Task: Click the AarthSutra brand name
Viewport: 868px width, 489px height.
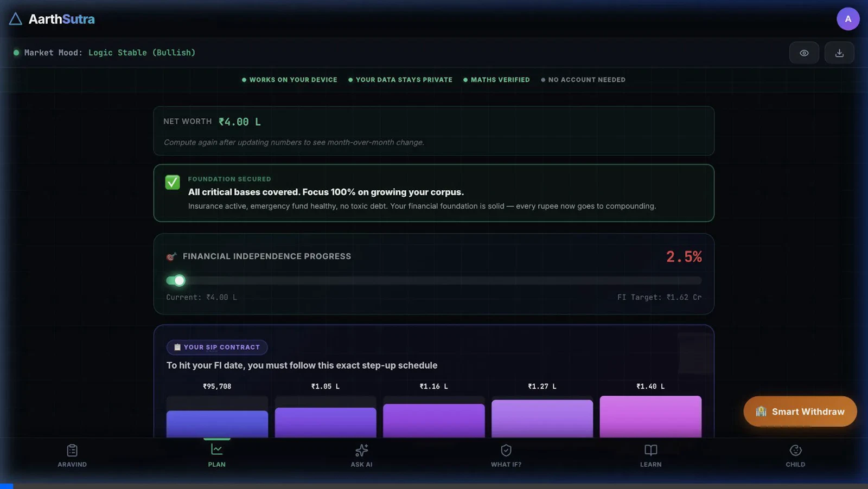Action: [61, 19]
